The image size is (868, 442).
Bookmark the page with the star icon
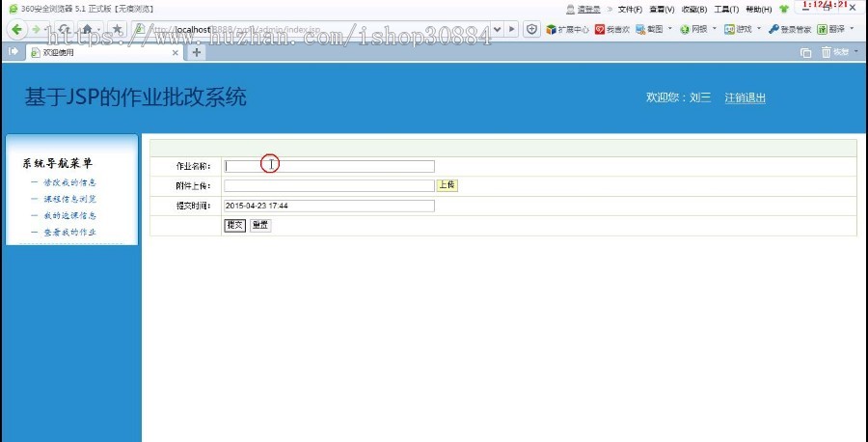117,29
